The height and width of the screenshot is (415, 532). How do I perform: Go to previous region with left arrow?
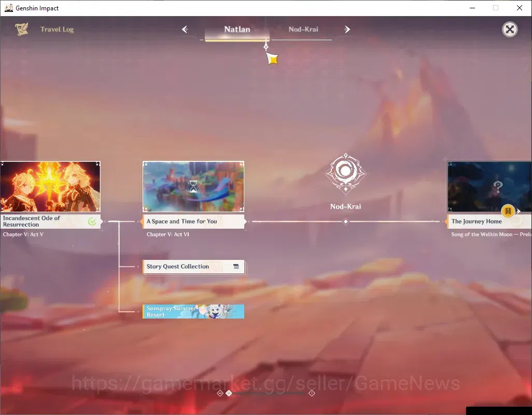(185, 30)
